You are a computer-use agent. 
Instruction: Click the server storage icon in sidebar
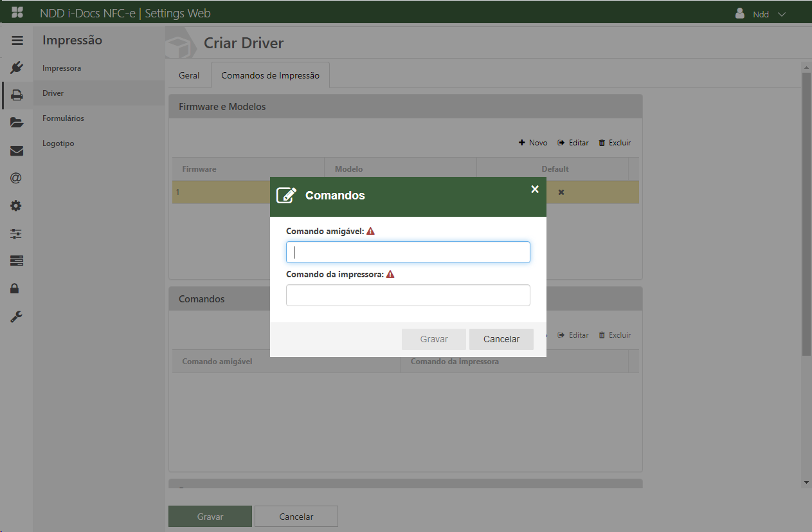(17, 261)
